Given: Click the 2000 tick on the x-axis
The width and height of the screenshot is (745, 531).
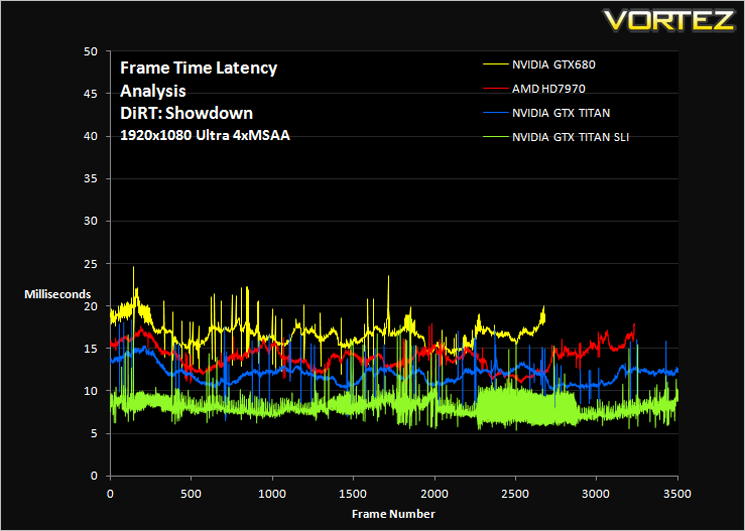Looking at the screenshot, I should pos(434,493).
